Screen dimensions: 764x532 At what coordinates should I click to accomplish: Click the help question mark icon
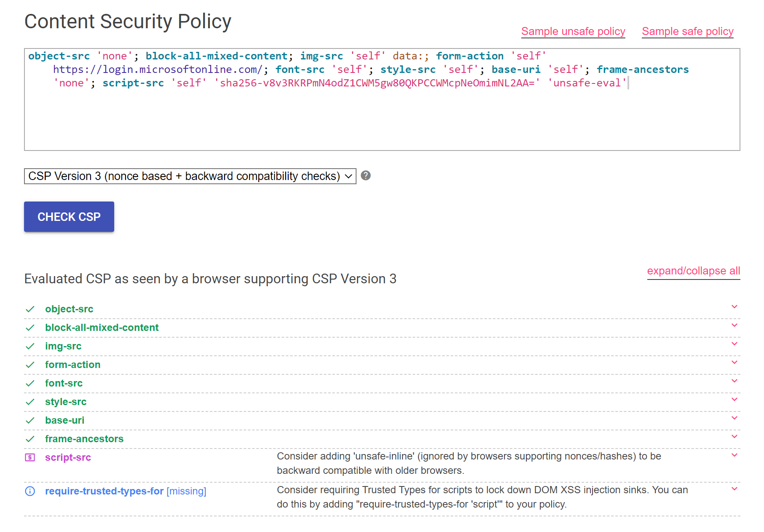pos(366,176)
